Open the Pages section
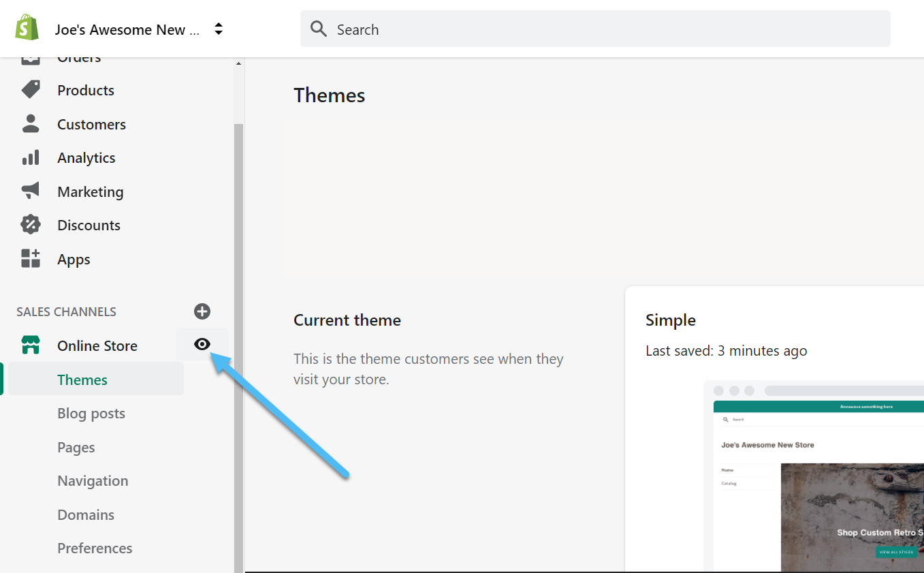Screen dimensions: 924x573 [76, 448]
